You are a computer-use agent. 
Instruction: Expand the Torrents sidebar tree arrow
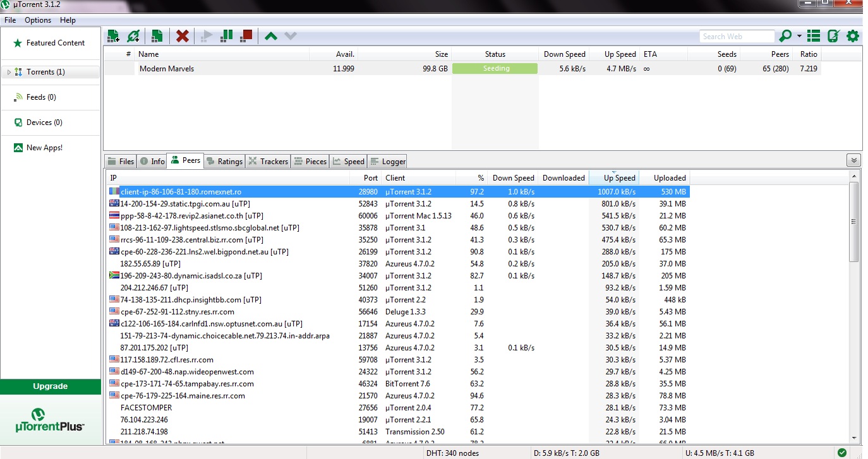tap(9, 72)
